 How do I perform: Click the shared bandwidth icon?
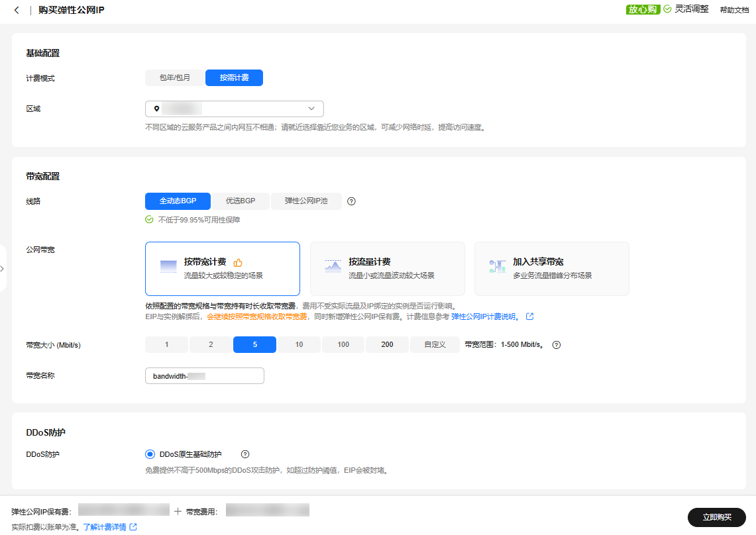coord(498,267)
